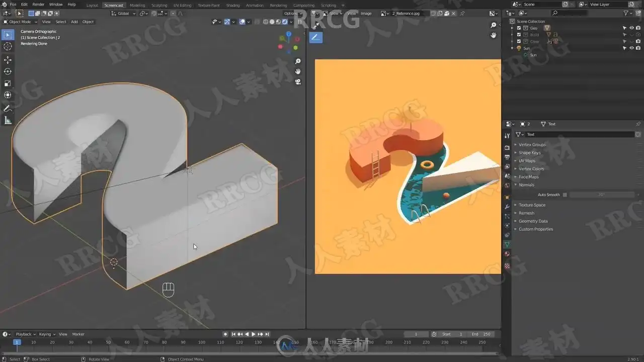This screenshot has width=644, height=362.
Task: Open the timeline Keying menu
Action: (x=47, y=334)
